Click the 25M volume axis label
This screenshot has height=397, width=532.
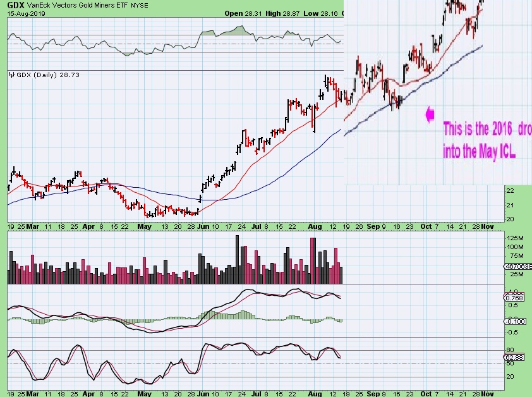tap(516, 274)
